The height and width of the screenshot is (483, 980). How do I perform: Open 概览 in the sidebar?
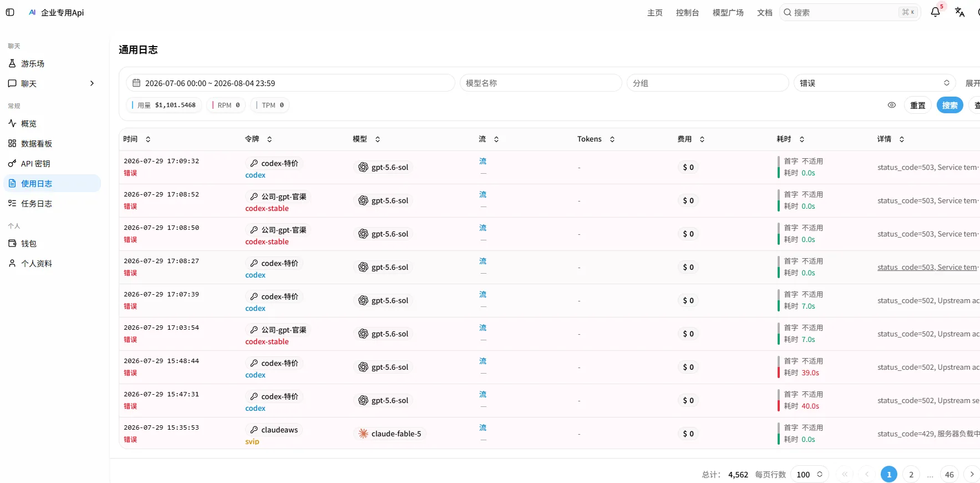click(52, 124)
